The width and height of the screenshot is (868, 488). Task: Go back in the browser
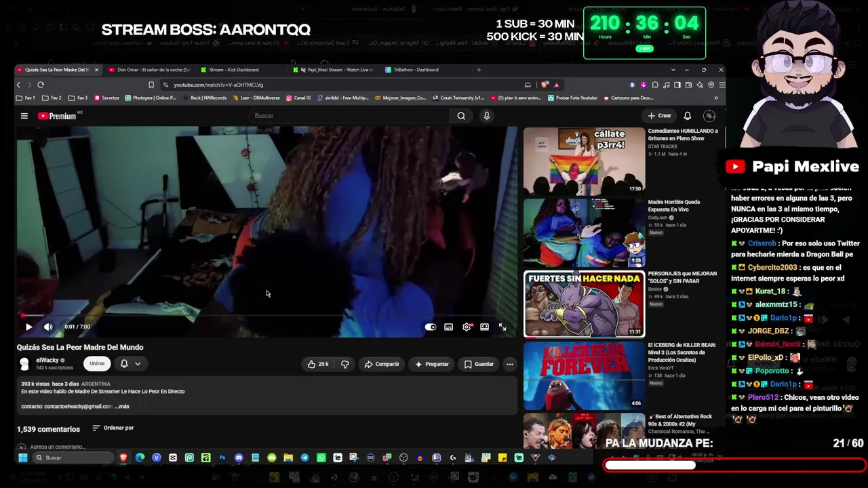(18, 85)
